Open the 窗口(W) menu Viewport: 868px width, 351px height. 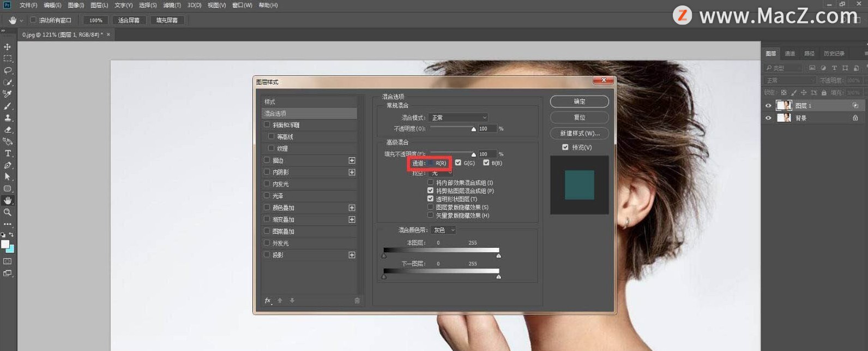pyautogui.click(x=242, y=5)
